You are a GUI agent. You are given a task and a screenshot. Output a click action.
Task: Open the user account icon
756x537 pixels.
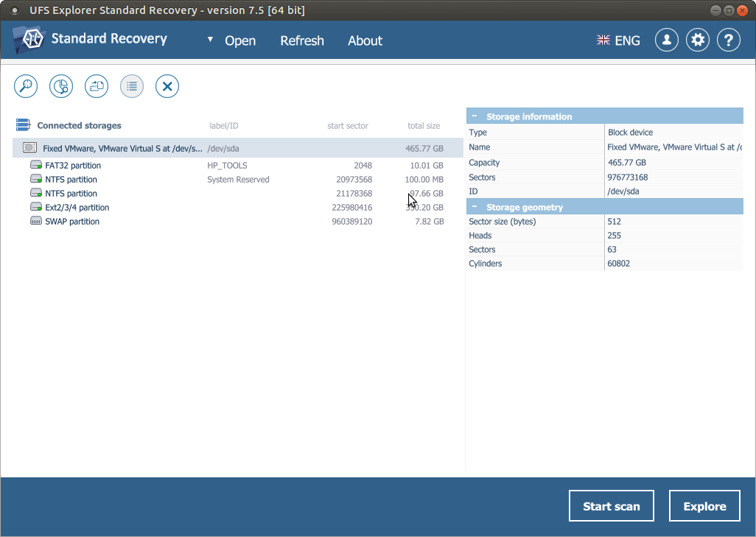(x=667, y=40)
